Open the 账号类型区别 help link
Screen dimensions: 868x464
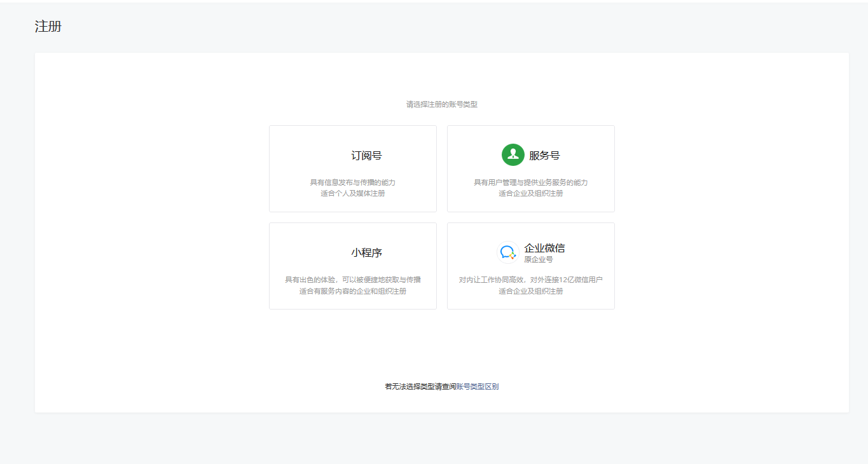(x=478, y=386)
